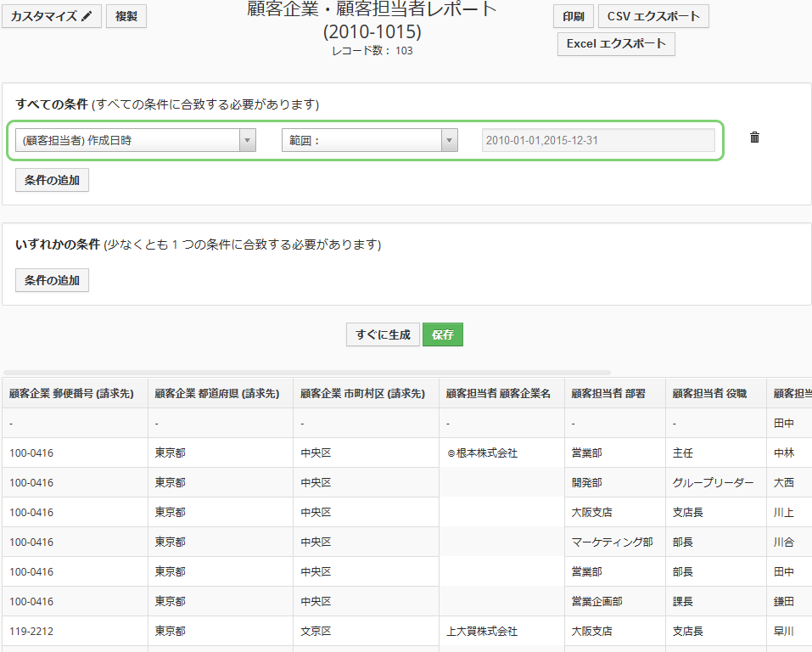The image size is (812, 652).
Task: Click 支店長 in the 早川 row
Action: 715,631
